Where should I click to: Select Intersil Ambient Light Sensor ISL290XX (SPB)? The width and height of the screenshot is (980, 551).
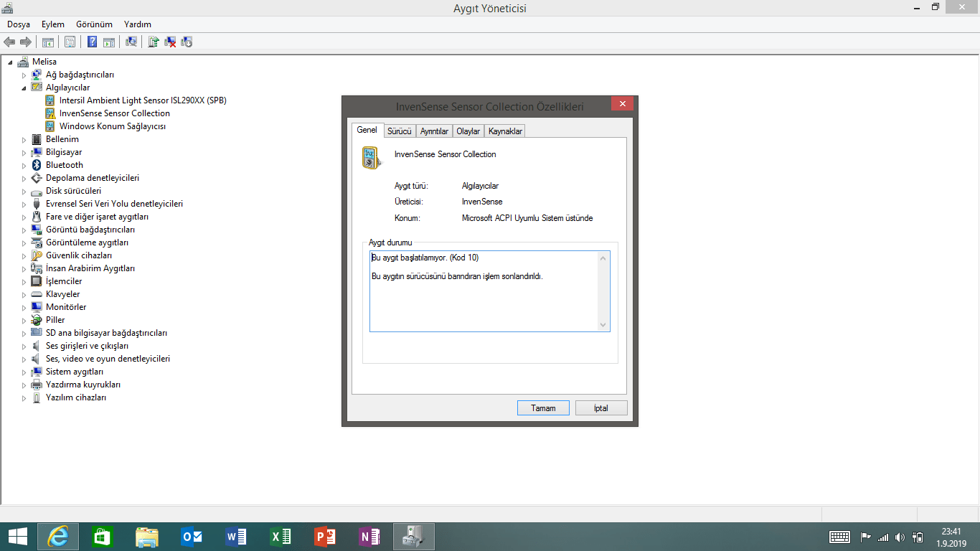click(143, 100)
